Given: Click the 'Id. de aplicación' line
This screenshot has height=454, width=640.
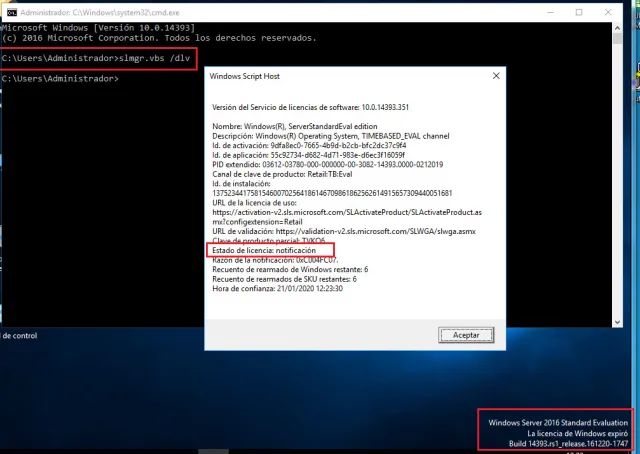Looking at the screenshot, I should tap(309, 155).
